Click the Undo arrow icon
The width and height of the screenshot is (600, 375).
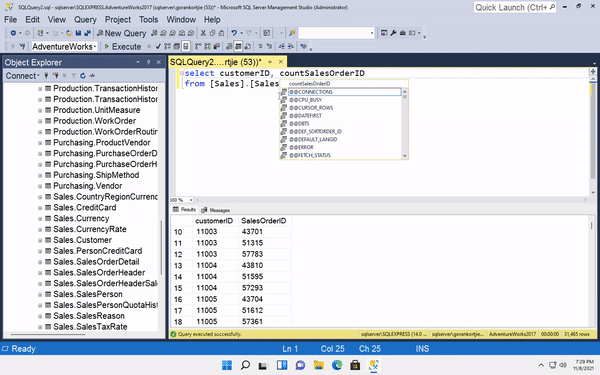(x=234, y=33)
